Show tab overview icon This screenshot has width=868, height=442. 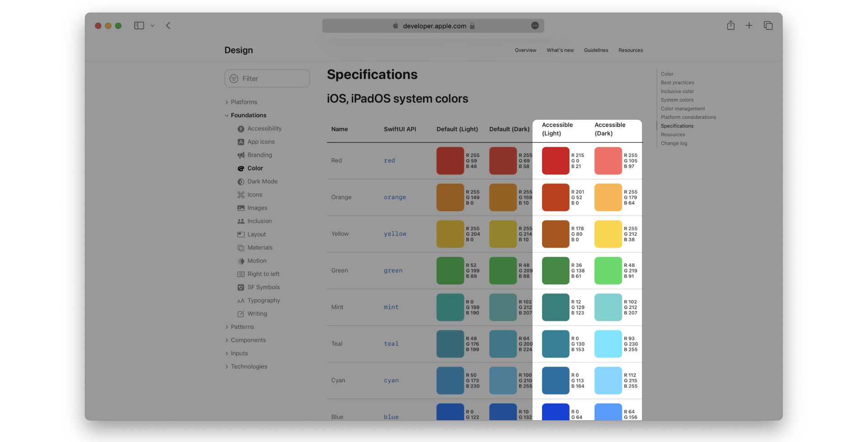tap(768, 25)
